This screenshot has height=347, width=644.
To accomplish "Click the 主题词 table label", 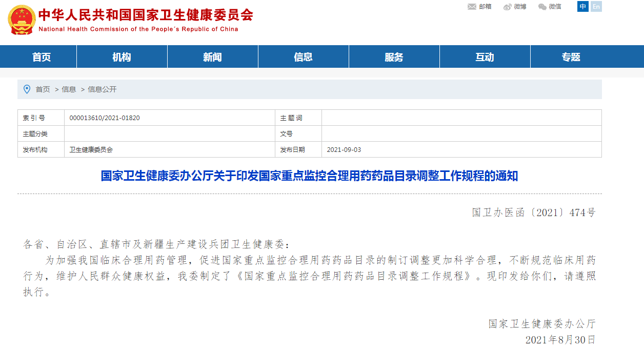I will pos(291,118).
